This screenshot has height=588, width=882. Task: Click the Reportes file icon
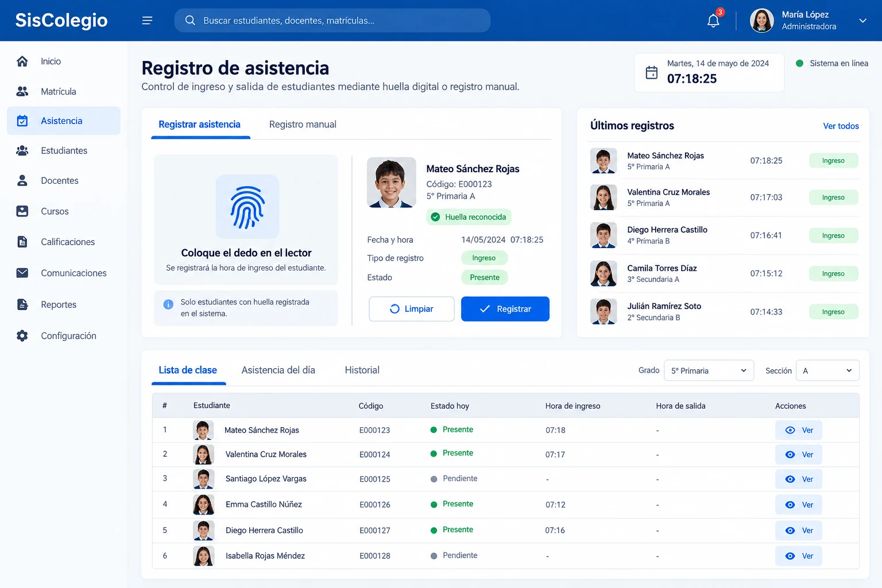(x=22, y=304)
